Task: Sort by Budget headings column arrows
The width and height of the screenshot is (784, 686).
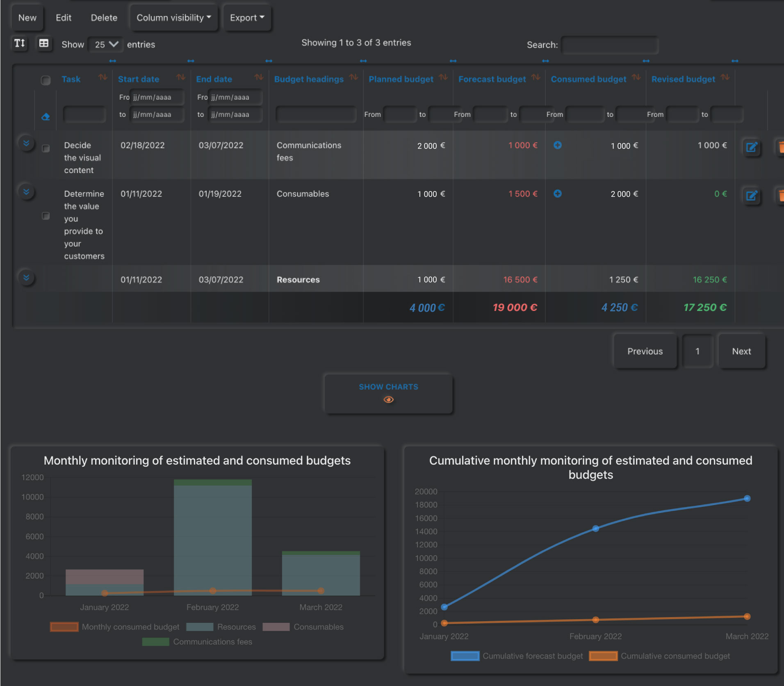Action: 353,77
